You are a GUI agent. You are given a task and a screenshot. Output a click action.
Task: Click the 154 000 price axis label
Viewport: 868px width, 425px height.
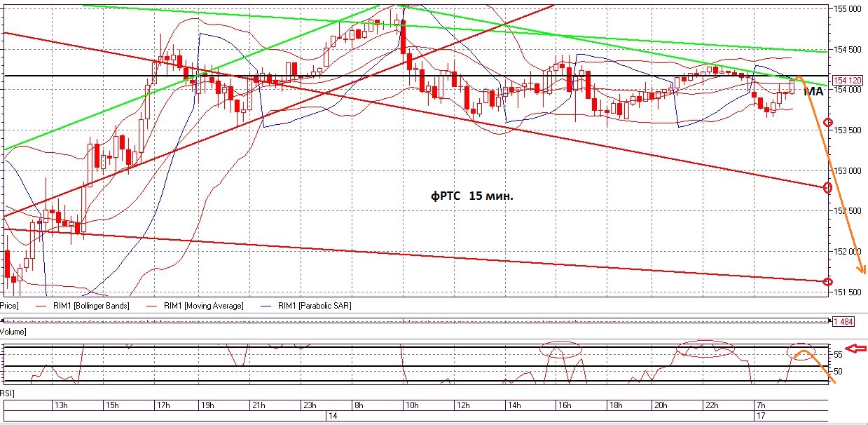pyautogui.click(x=848, y=90)
